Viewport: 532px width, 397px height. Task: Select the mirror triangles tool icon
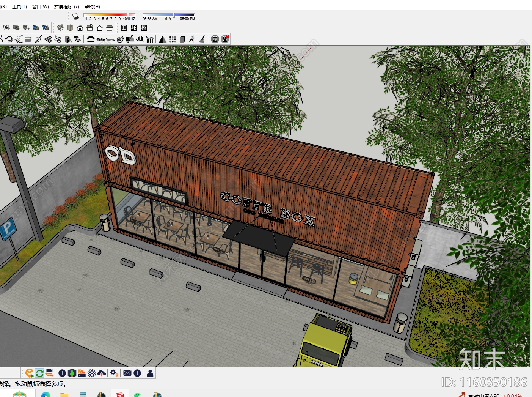[163, 39]
